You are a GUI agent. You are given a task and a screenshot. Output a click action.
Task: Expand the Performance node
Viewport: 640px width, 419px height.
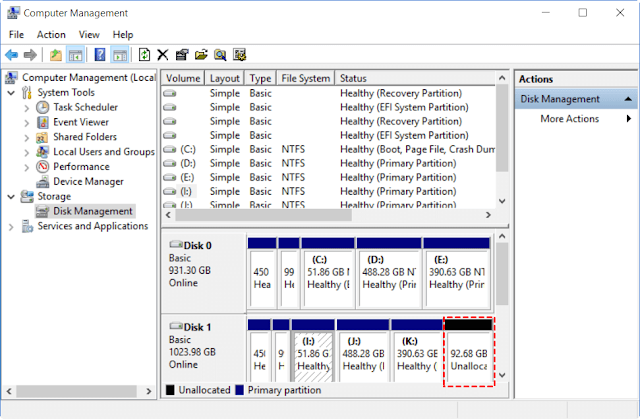(27, 167)
